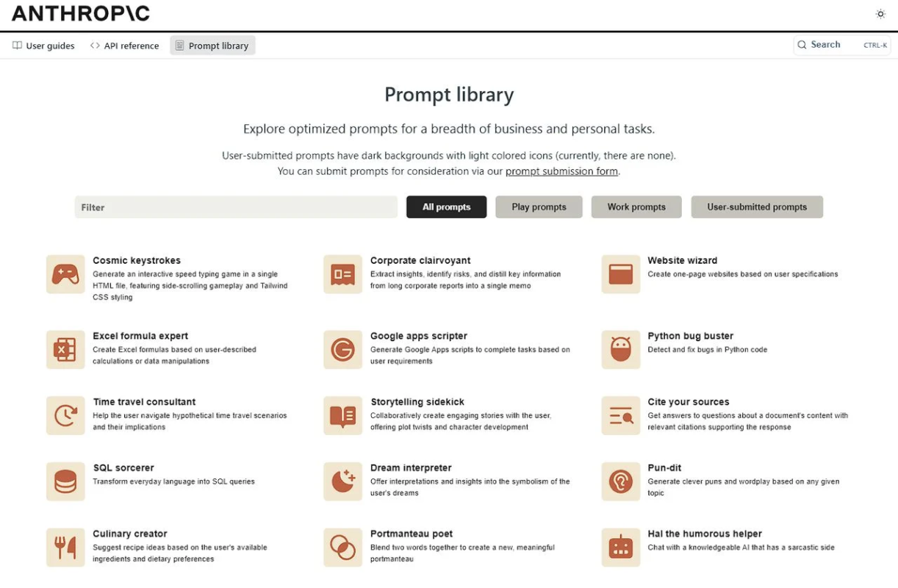
Task: Select the Python bug buster icon
Action: click(620, 350)
